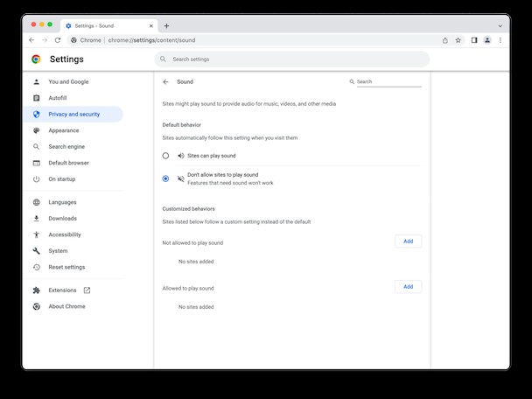Open the side panel icon
The height and width of the screenshot is (399, 532).
click(x=474, y=40)
